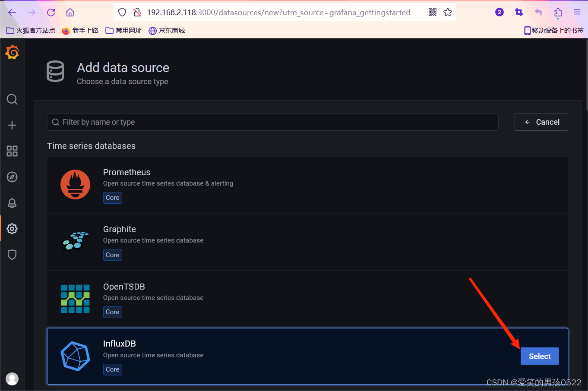Open Grafana search with the magnifier icon

pyautogui.click(x=12, y=99)
